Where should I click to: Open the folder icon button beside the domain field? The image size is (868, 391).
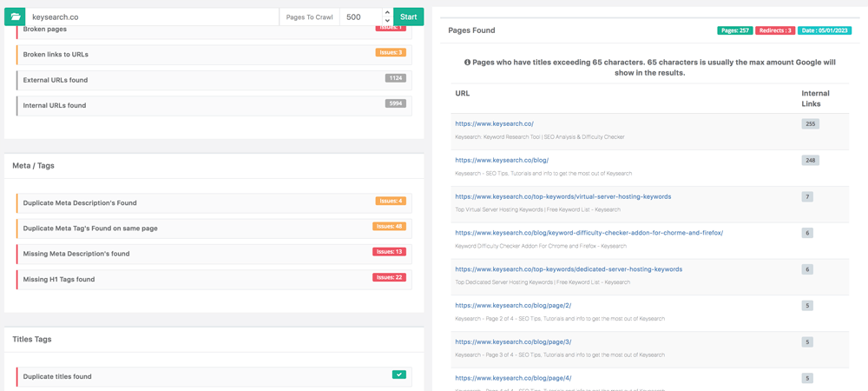[x=15, y=17]
